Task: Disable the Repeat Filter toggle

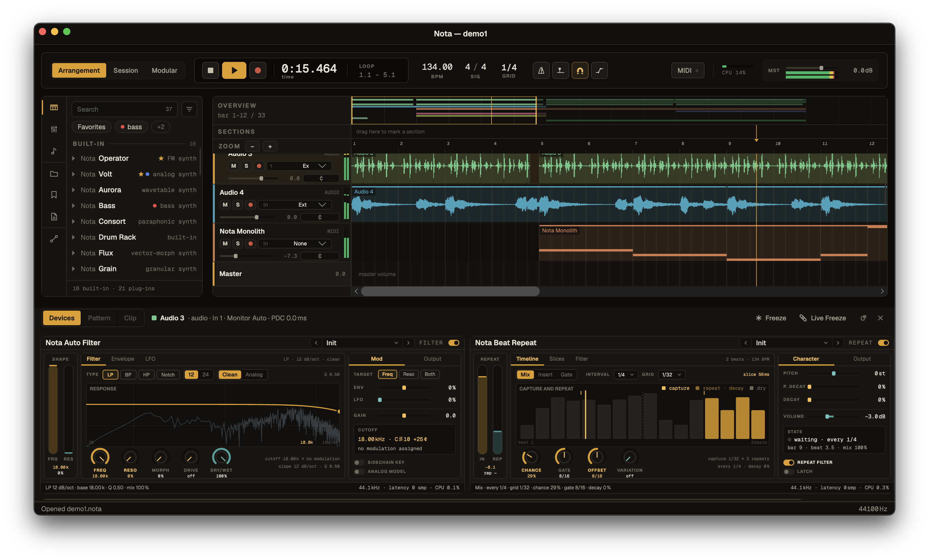Action: pyautogui.click(x=789, y=462)
